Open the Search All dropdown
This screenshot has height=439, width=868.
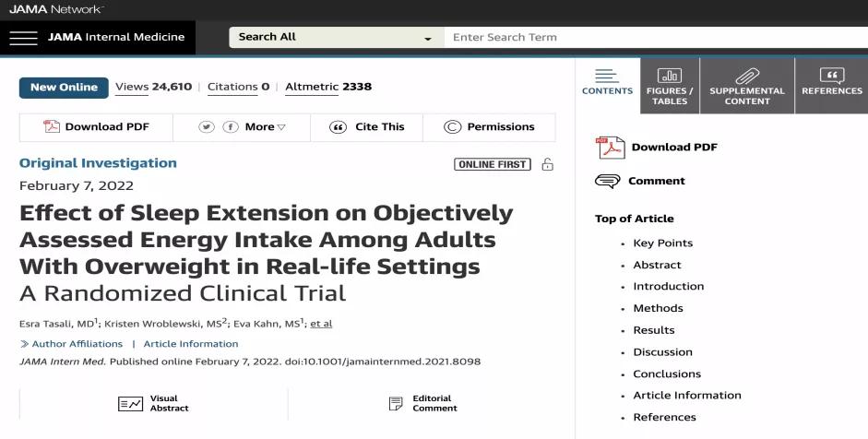click(336, 37)
